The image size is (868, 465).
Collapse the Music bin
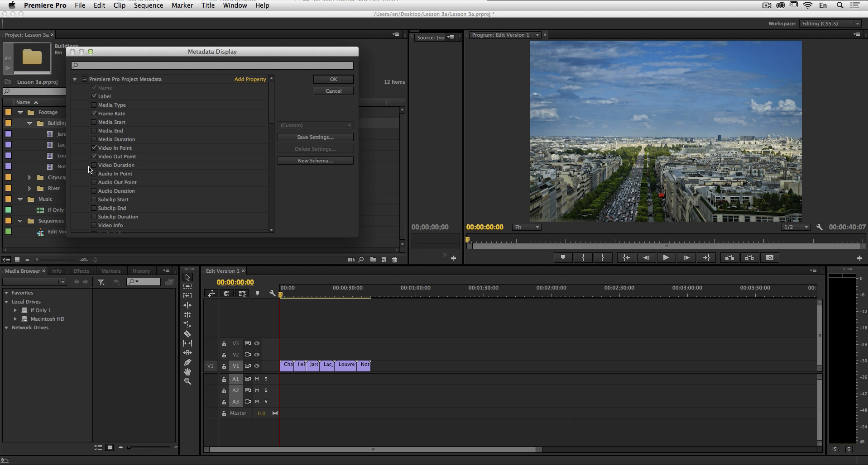click(x=20, y=199)
